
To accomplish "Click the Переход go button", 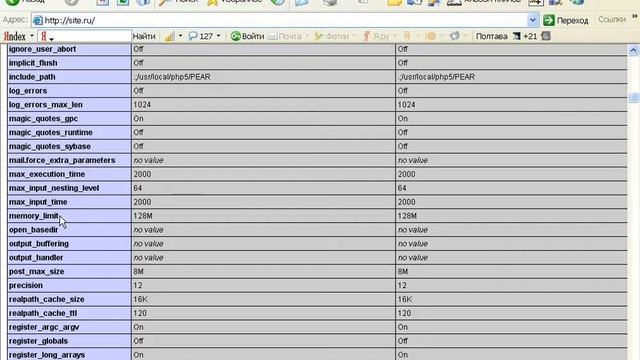I will 566,20.
